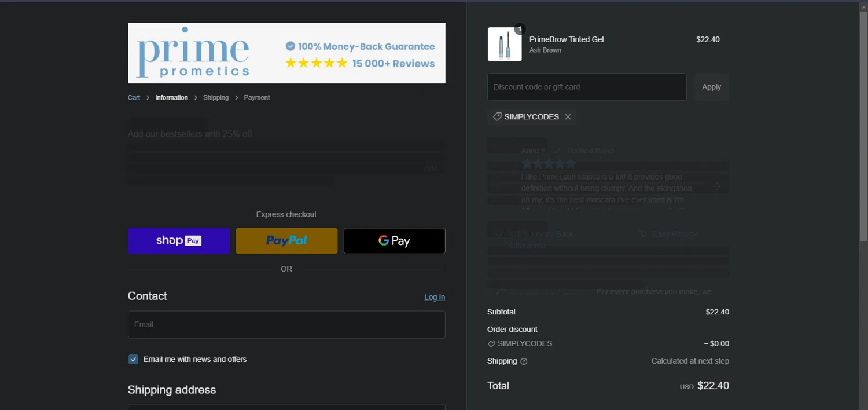Uncheck Email me with news and offers

coord(133,360)
